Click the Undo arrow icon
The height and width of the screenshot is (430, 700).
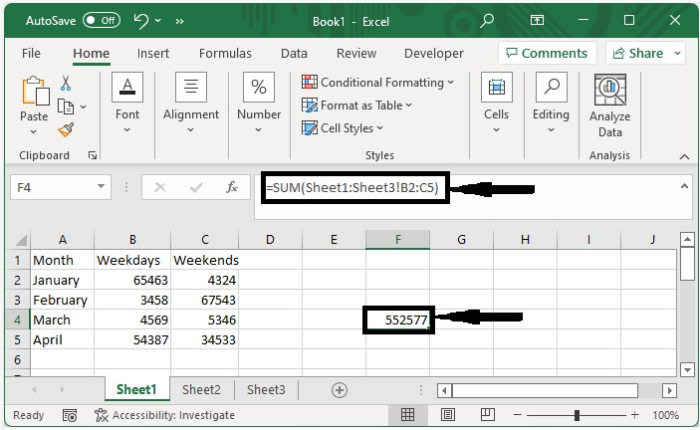coord(141,21)
